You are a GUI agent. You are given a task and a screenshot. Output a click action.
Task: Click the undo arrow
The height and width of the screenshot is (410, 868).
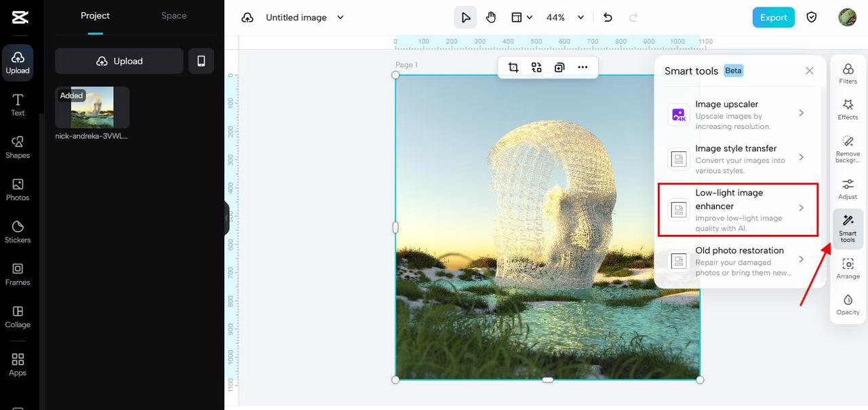[x=608, y=18]
